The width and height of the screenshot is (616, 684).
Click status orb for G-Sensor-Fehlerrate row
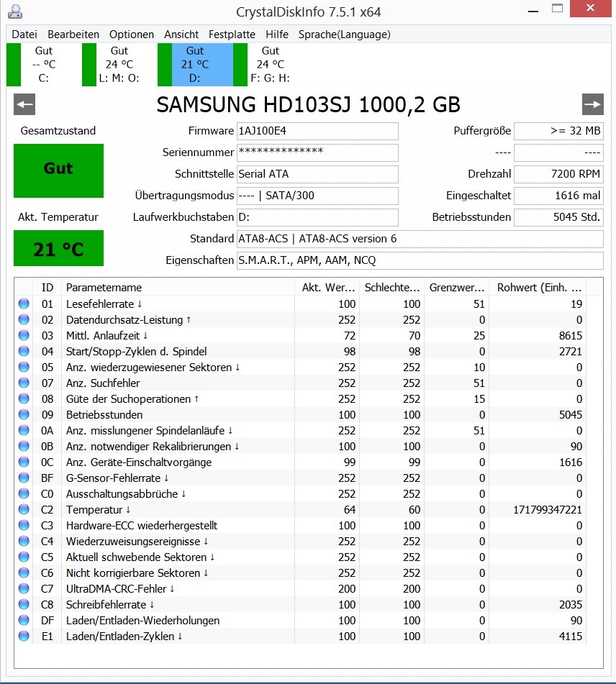coord(24,478)
